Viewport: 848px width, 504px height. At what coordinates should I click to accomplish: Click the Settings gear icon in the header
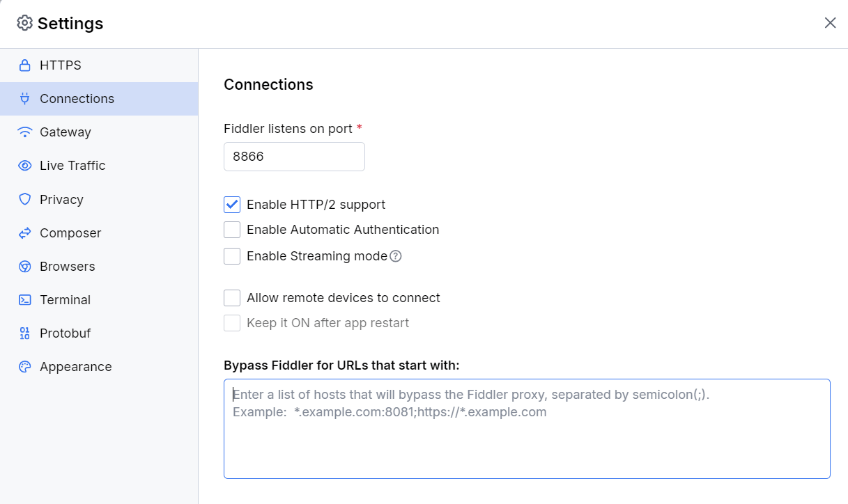(x=24, y=22)
